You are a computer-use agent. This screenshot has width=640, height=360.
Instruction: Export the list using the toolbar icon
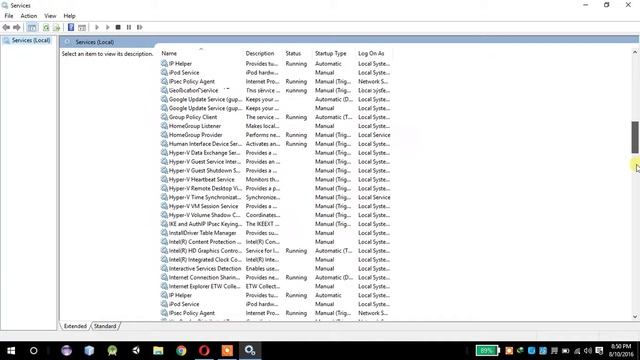pos(57,27)
